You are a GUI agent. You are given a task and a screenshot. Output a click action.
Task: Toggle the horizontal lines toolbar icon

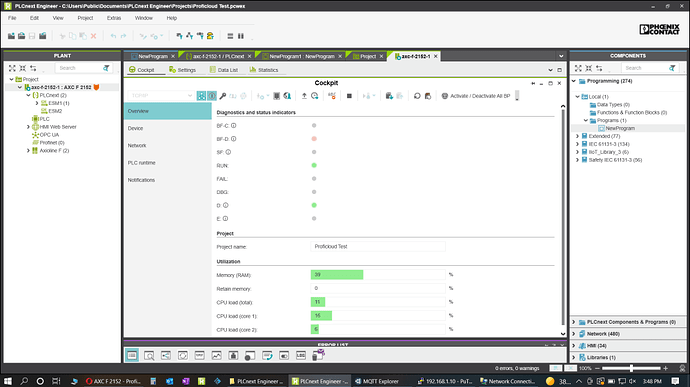(x=230, y=36)
